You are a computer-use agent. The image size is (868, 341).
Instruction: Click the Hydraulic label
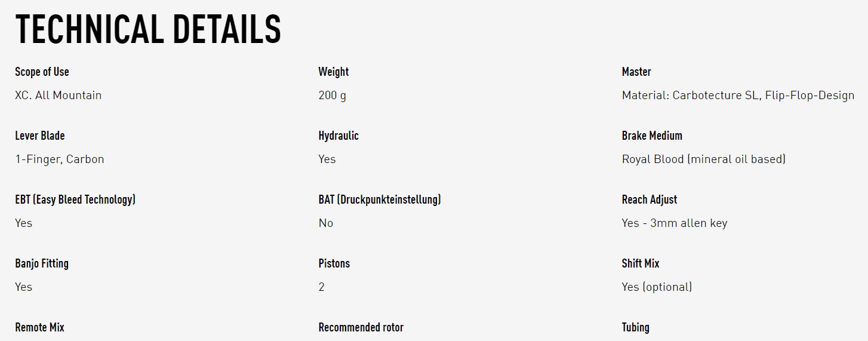coord(338,136)
